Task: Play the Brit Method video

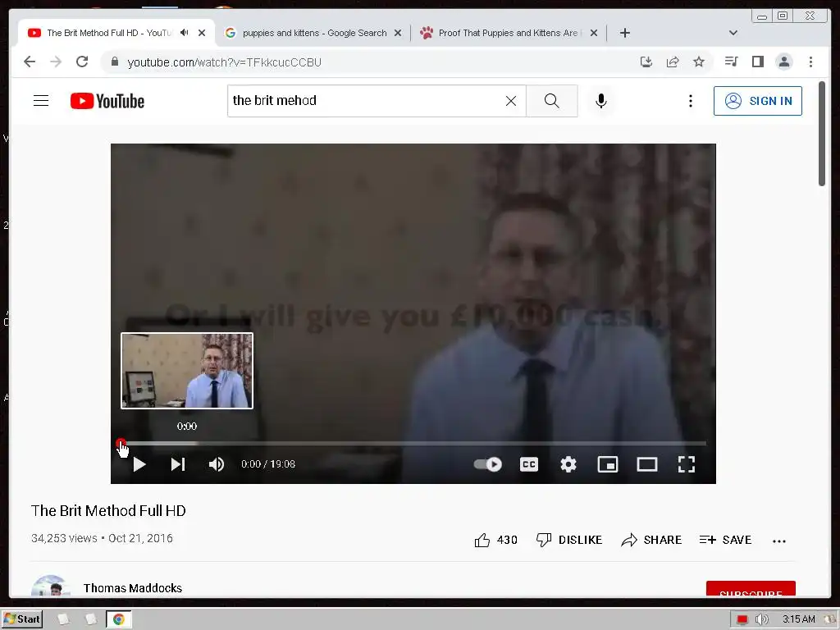Action: [139, 464]
